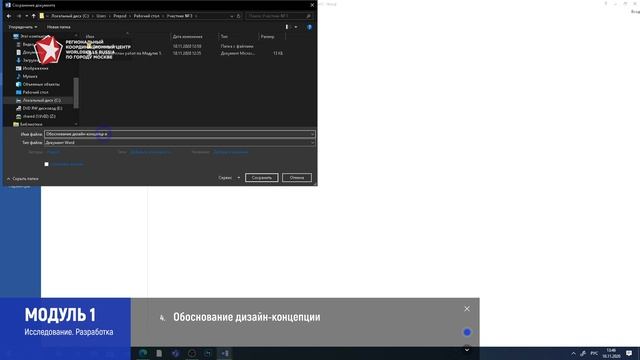
Task: Select the shared network drive (Z:) in the tree
Action: pos(36,116)
